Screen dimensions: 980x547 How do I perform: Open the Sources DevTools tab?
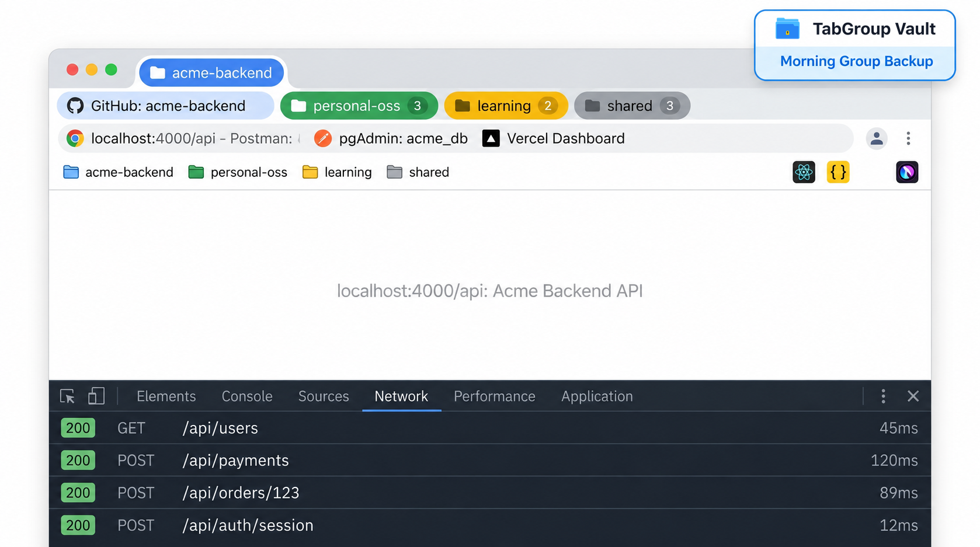[x=324, y=396]
